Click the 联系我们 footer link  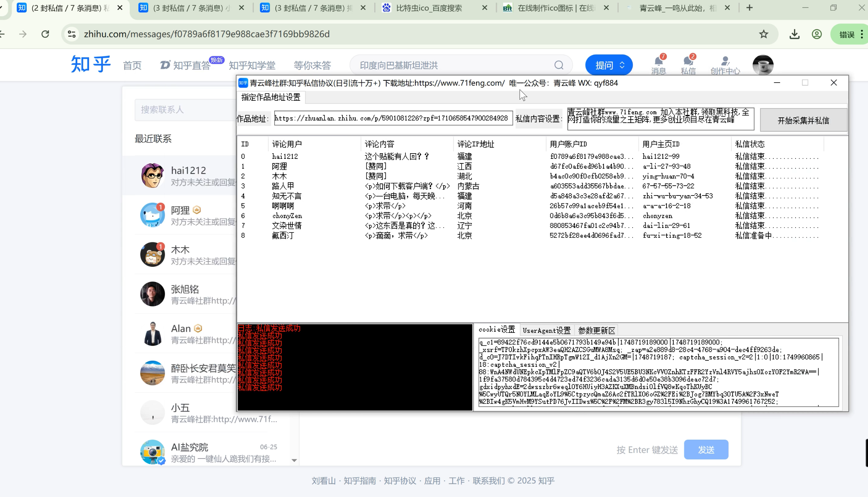coord(489,481)
